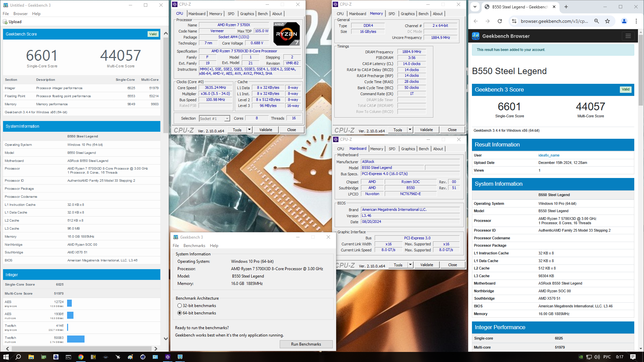
Task: Open the ideafix_name user link
Action: (549, 155)
